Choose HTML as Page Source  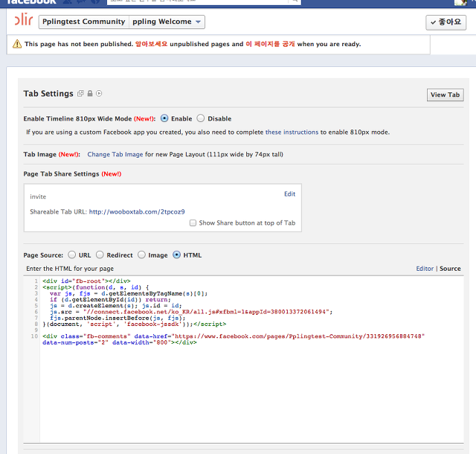(x=176, y=255)
